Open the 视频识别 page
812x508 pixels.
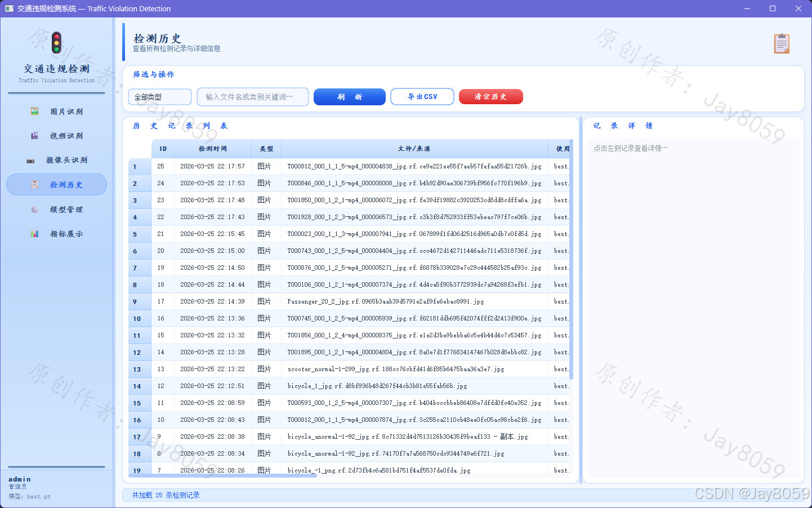56,136
